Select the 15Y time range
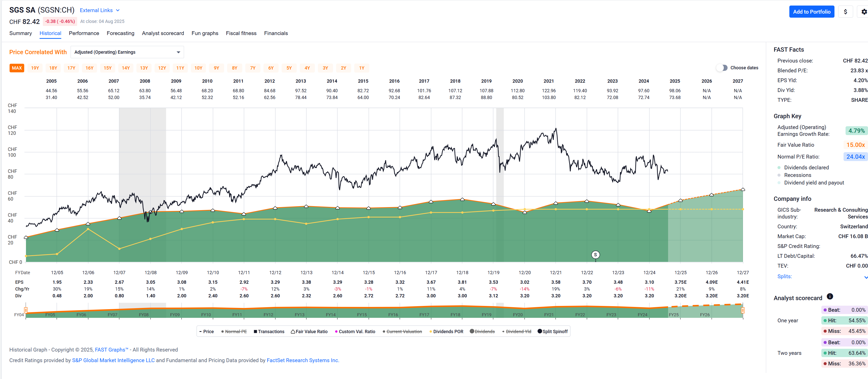The image size is (868, 379). pos(107,68)
